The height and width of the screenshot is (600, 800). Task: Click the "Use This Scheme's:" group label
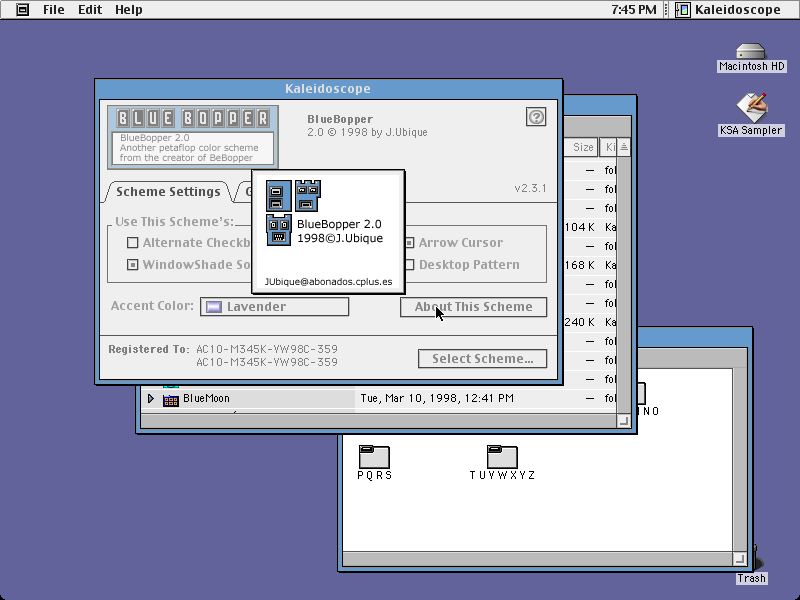coord(174,221)
